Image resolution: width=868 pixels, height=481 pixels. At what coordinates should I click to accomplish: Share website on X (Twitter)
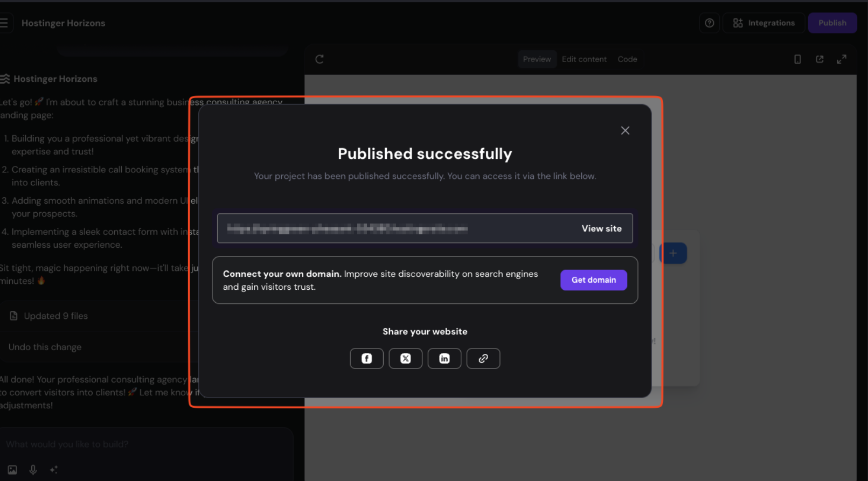click(406, 359)
